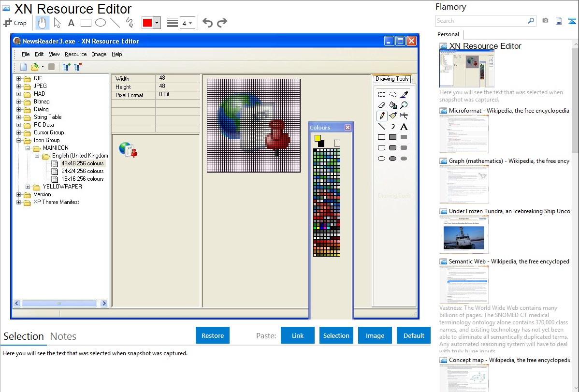The height and width of the screenshot is (392, 579).
Task: Paste as Link button
Action: click(298, 335)
